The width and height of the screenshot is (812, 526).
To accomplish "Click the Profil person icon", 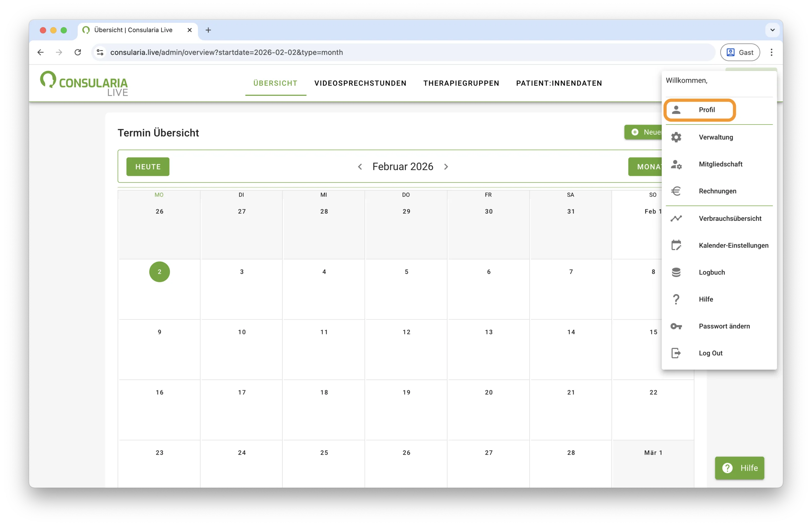I will pyautogui.click(x=676, y=110).
